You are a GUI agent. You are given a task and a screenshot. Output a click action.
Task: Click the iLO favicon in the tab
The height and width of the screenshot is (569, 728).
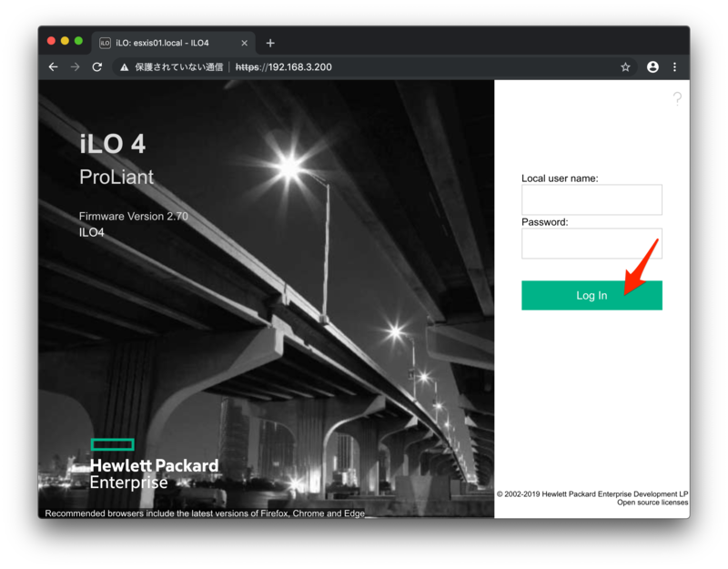(x=105, y=43)
